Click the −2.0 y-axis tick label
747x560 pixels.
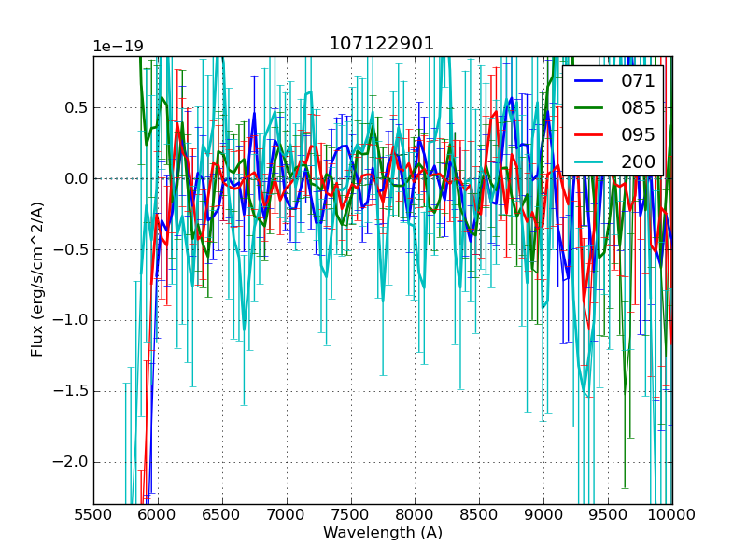(71, 462)
